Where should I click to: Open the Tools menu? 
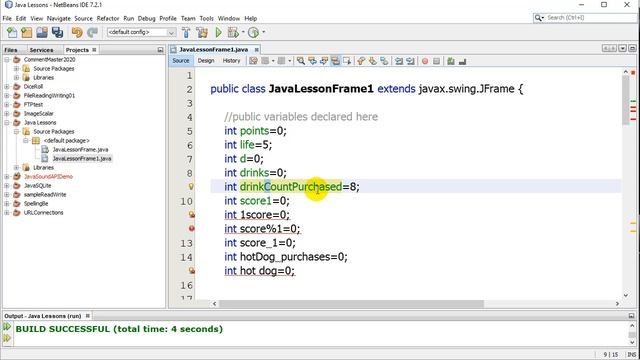point(207,18)
